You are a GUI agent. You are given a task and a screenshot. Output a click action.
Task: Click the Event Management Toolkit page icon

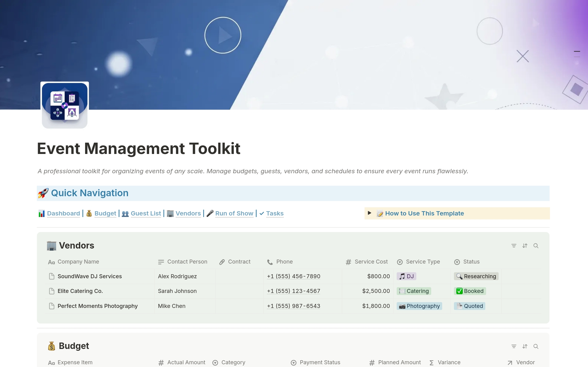click(x=65, y=105)
